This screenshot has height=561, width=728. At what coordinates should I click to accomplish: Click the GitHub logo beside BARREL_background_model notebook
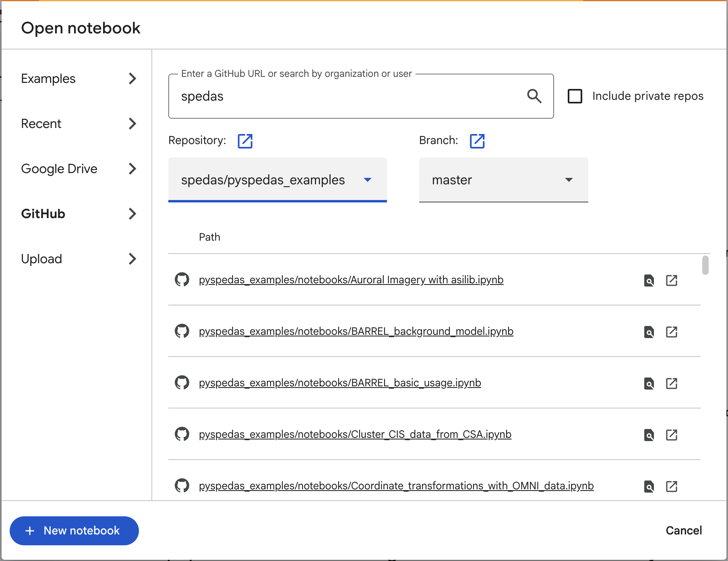click(x=182, y=331)
